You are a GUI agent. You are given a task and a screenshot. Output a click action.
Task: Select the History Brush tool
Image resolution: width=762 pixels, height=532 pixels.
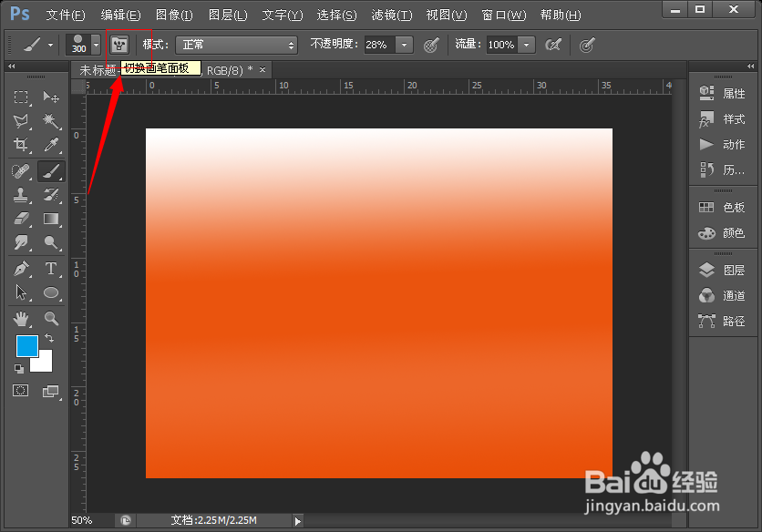(51, 195)
